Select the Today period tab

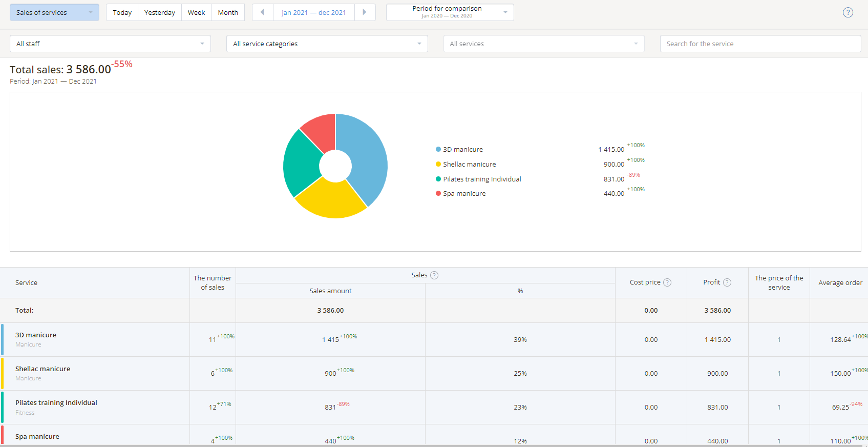point(122,12)
